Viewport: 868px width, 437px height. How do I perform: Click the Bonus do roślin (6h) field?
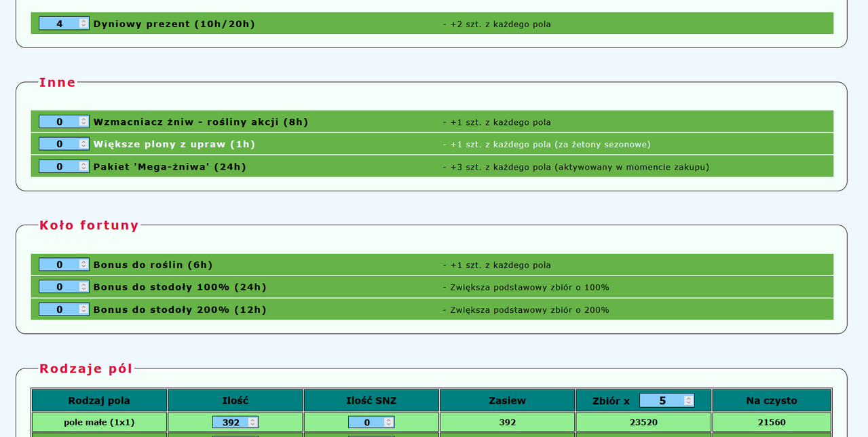pos(64,265)
